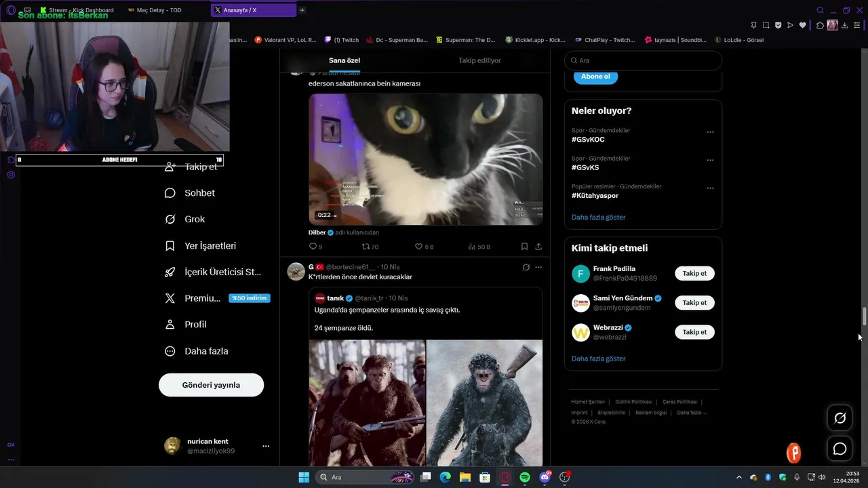The height and width of the screenshot is (488, 868).
Task: Open account menu next to nurican kent
Action: pyautogui.click(x=266, y=446)
